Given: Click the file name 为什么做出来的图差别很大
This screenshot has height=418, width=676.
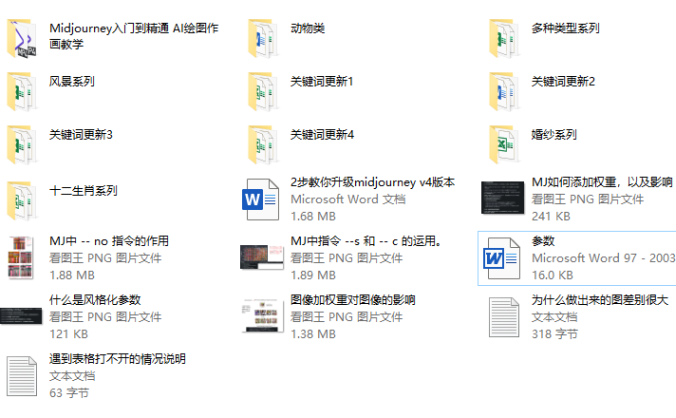Looking at the screenshot, I should pos(600,300).
